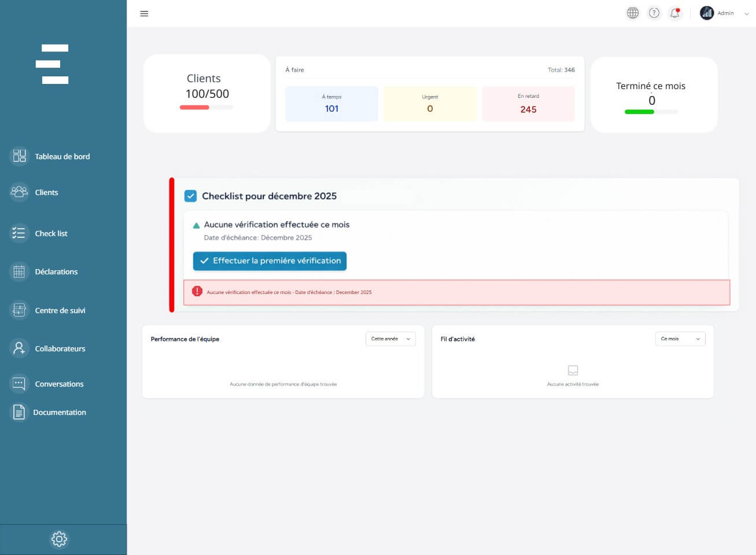Open the notifications bell
756x555 pixels.
point(674,13)
